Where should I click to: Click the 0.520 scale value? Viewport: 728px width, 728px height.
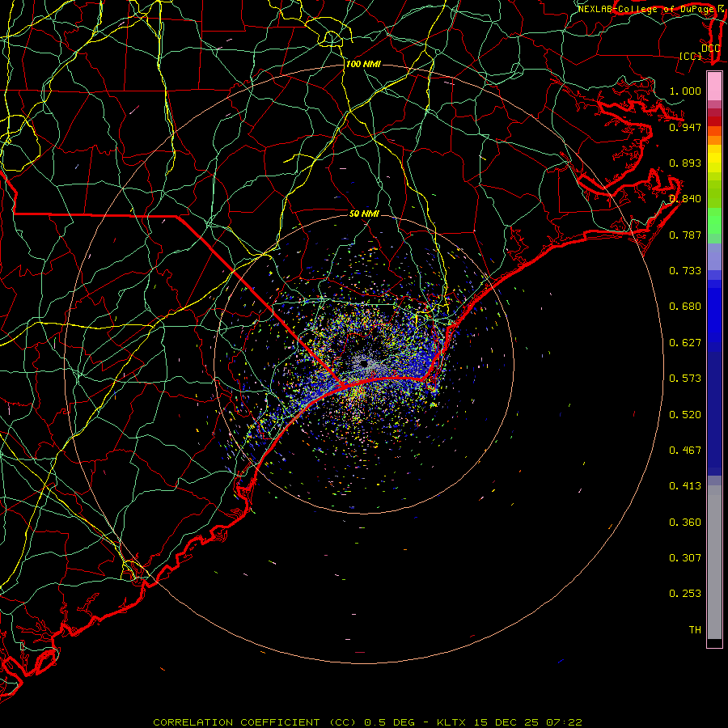pyautogui.click(x=685, y=415)
